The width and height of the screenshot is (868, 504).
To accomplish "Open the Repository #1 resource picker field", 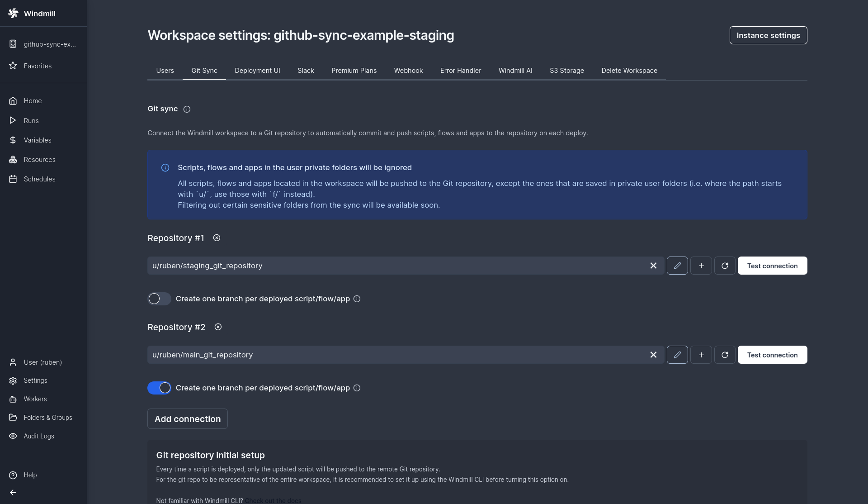I will point(406,266).
